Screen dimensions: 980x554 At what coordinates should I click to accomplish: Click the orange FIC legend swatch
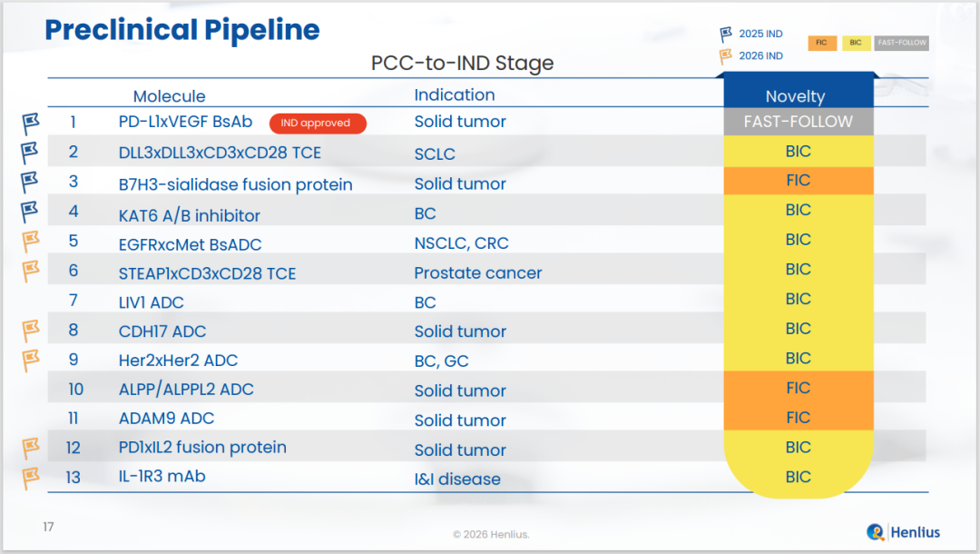[x=823, y=43]
